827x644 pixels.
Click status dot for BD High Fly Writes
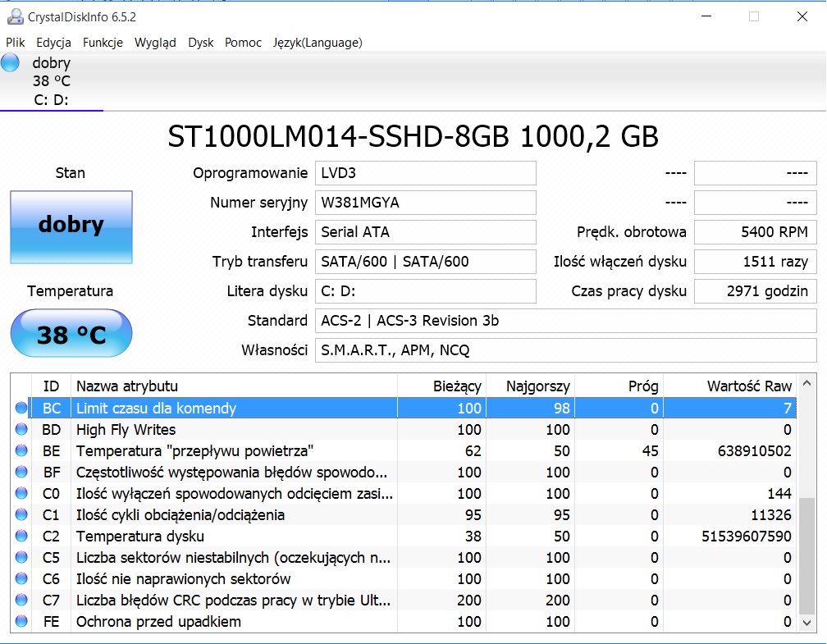21,429
